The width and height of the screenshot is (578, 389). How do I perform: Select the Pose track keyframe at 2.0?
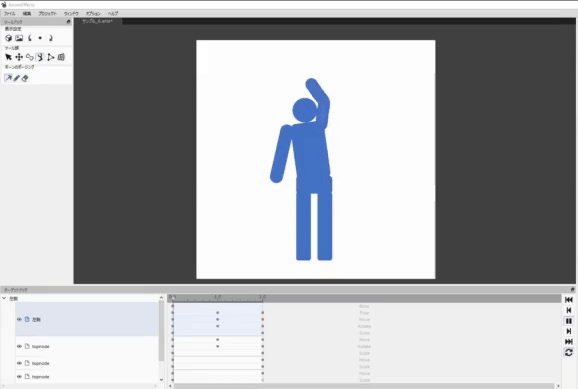click(x=262, y=313)
